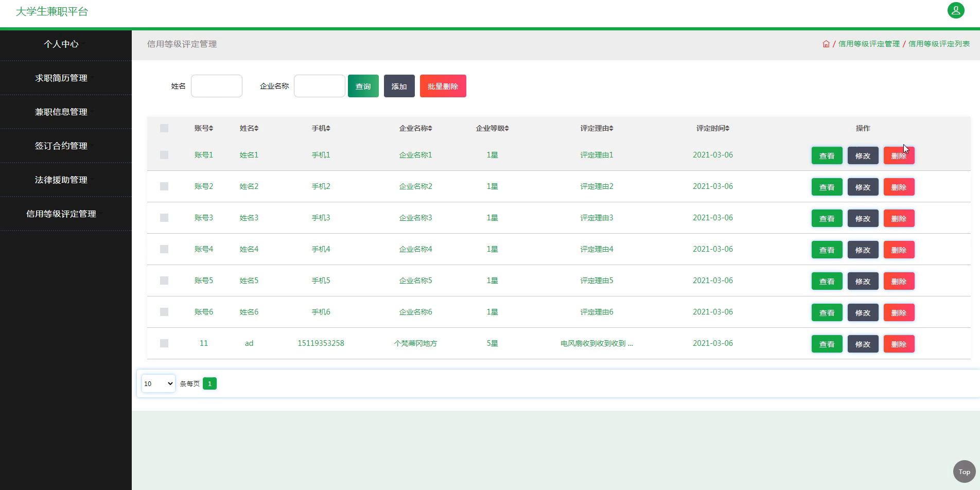Check the row checkbox for 账号2
The height and width of the screenshot is (490, 980).
[x=164, y=186]
